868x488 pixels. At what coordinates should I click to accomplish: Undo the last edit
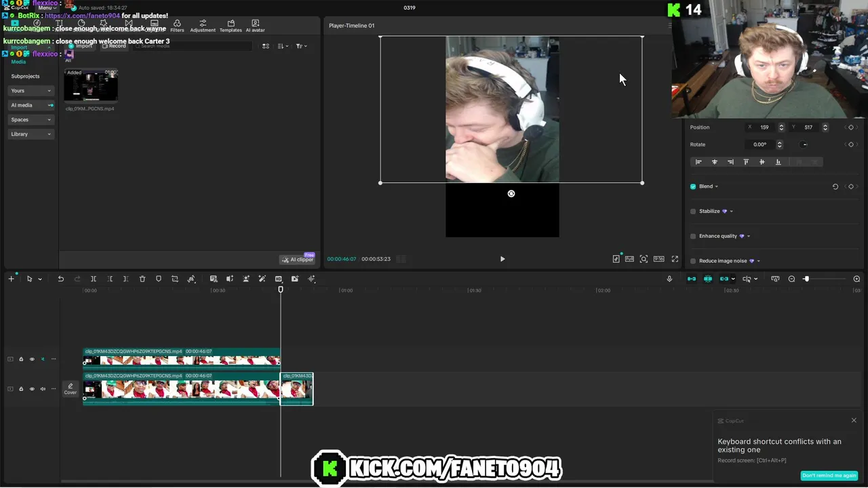(x=60, y=279)
